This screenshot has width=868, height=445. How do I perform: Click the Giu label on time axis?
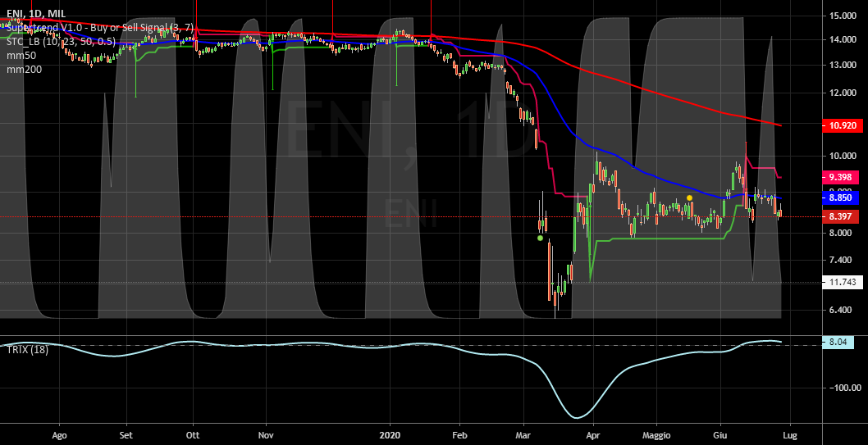(721, 436)
